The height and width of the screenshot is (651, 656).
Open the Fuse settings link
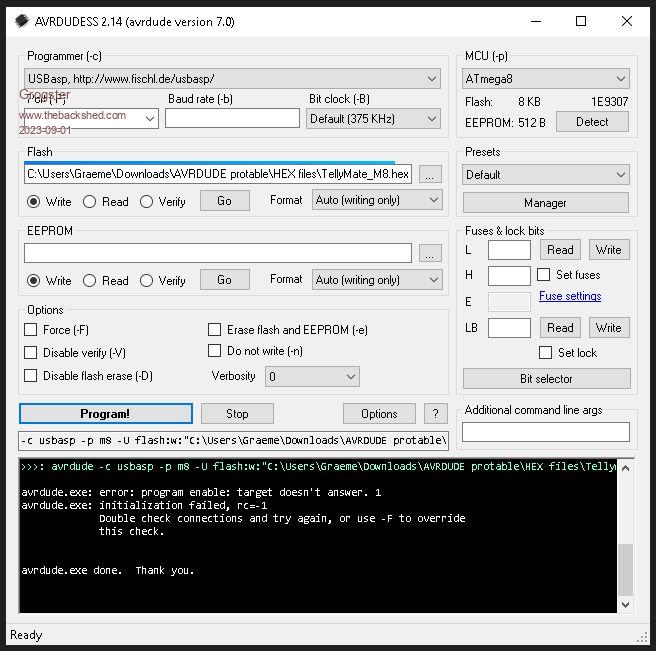[x=570, y=296]
